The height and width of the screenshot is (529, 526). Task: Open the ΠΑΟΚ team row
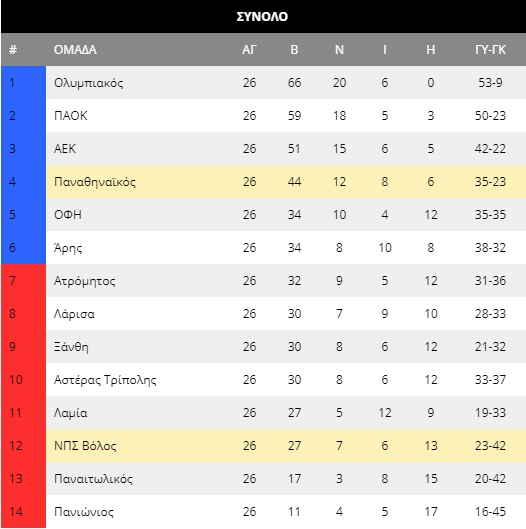[x=286, y=116]
